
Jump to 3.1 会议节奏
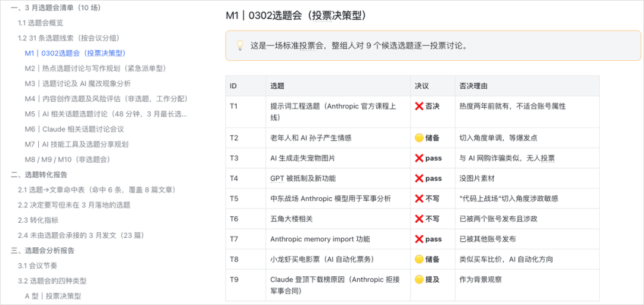pyautogui.click(x=37, y=266)
